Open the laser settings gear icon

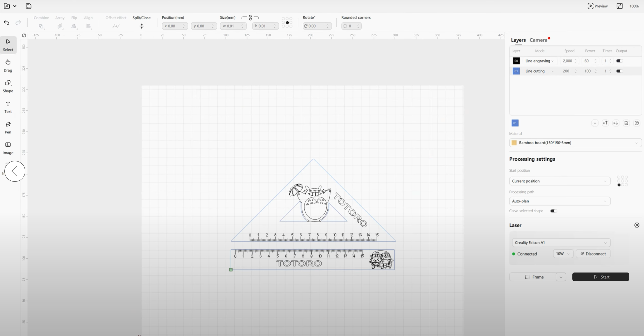click(637, 225)
